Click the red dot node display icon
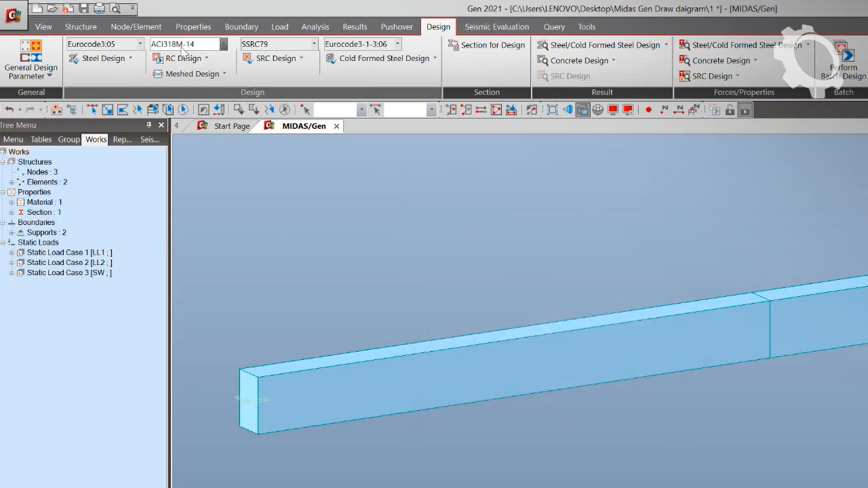This screenshot has height=488, width=868. (648, 110)
